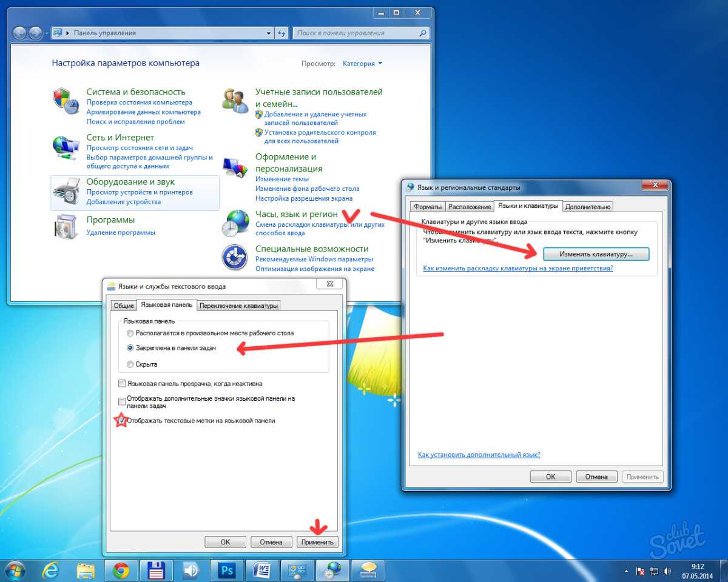The image size is (728, 582).
Task: Click the floppy disk icon in taskbar
Action: [x=157, y=570]
